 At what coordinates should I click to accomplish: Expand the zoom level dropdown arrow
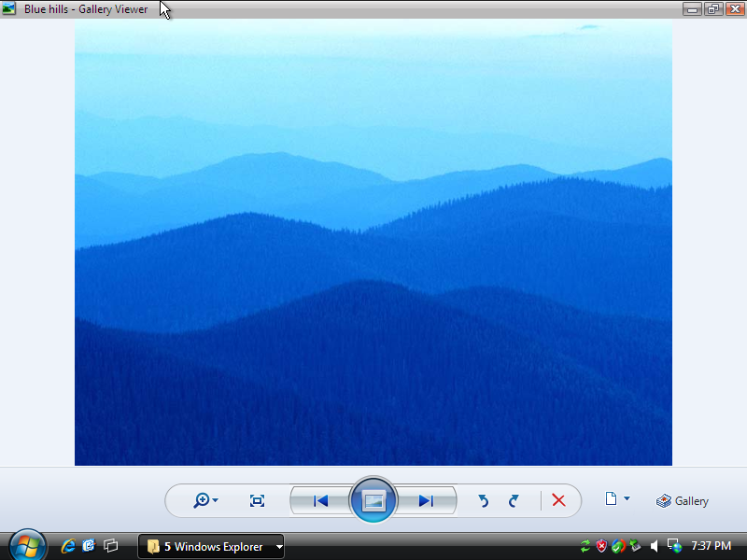click(216, 500)
